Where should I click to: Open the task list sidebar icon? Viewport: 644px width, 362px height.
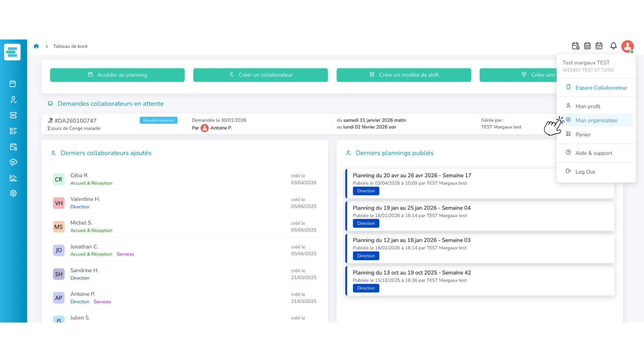point(13,131)
